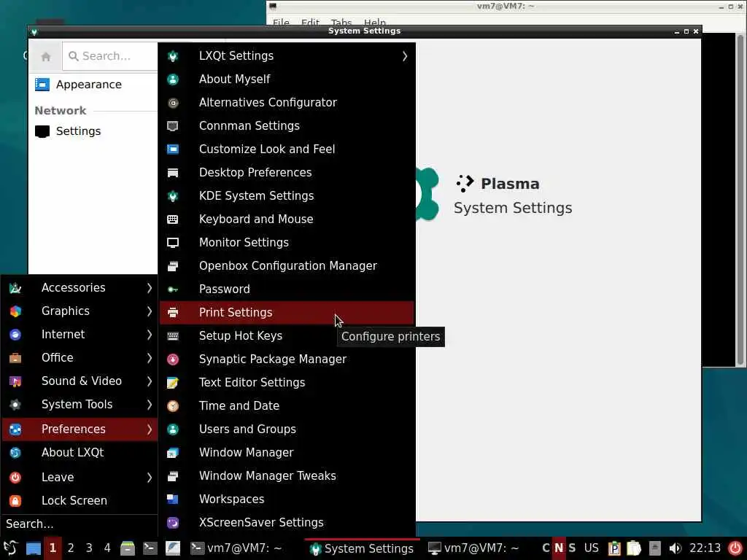Click the XScreenSaver Settings icon
The image size is (747, 560).
(173, 522)
